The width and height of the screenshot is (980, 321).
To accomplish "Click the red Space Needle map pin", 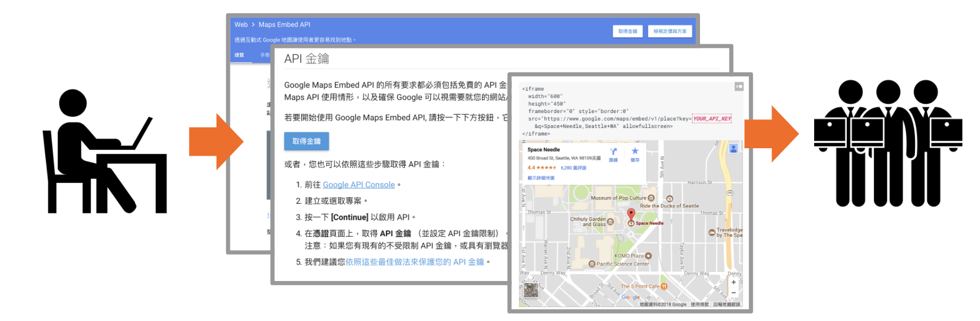I will [631, 214].
